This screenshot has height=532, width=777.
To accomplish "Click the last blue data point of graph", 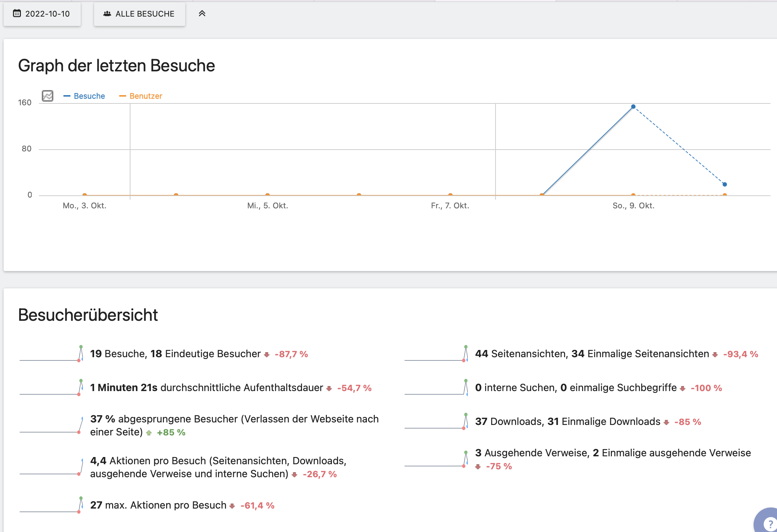I will [724, 184].
